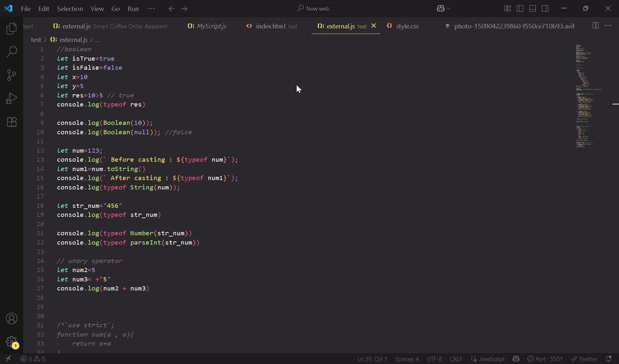Click the 'test' breadcrumb folder
Image resolution: width=619 pixels, height=364 pixels.
[36, 40]
